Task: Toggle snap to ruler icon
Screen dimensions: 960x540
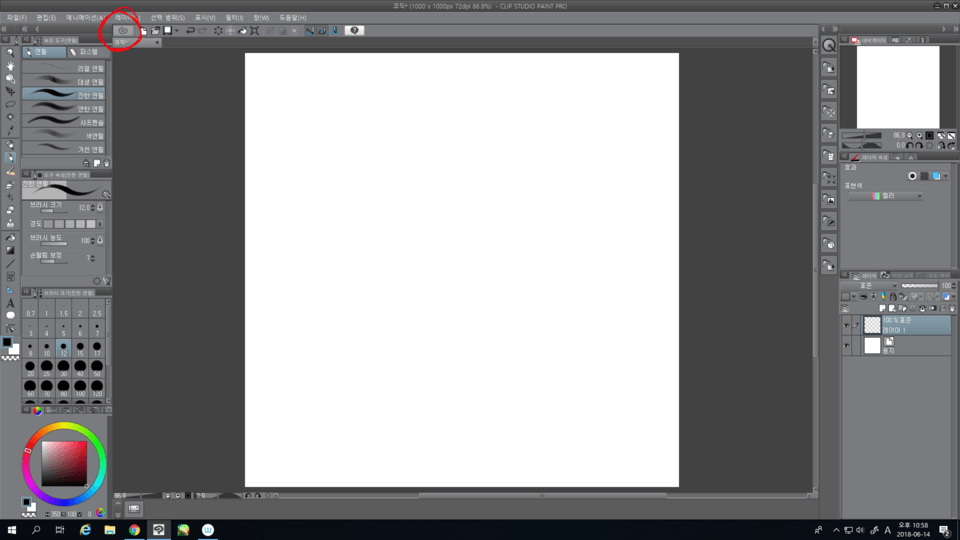Action: point(310,30)
